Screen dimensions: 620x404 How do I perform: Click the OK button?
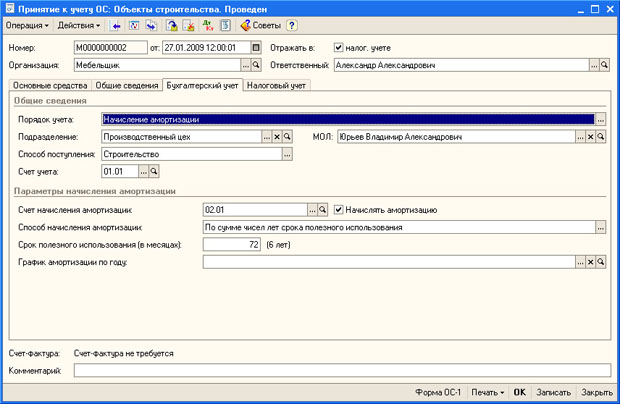tap(520, 393)
